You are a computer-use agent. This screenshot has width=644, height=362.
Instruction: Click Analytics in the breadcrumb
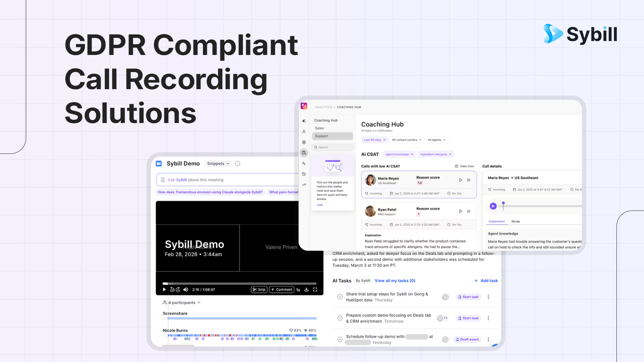click(x=323, y=107)
